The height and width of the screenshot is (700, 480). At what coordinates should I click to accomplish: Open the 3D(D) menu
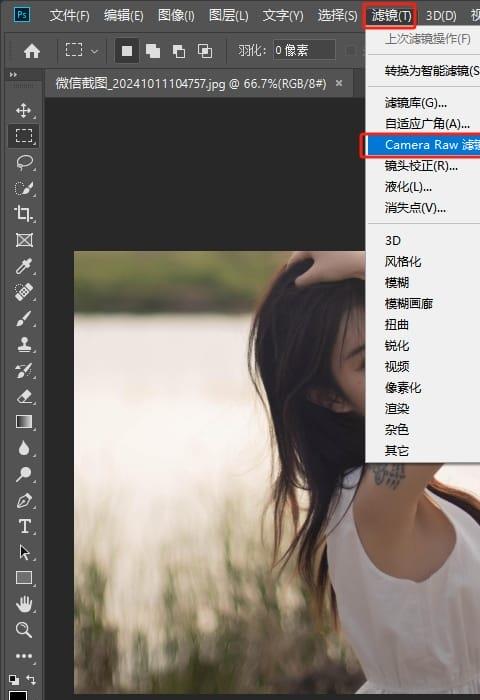click(441, 16)
